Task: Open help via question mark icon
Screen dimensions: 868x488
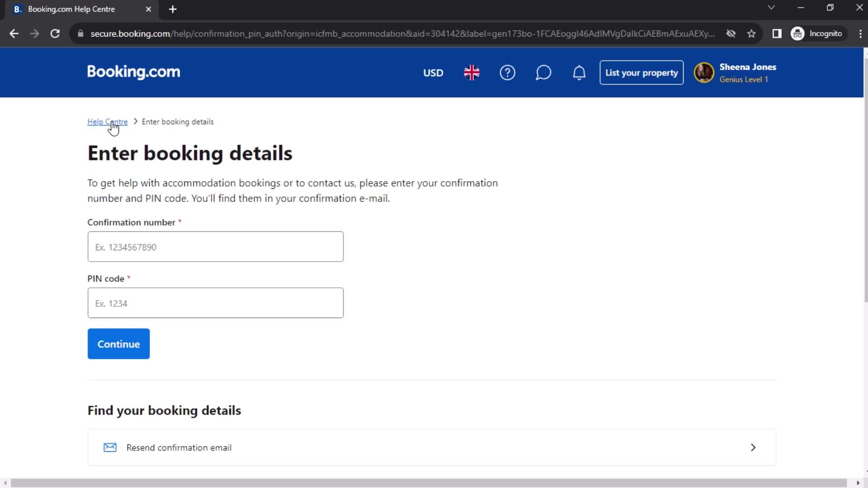Action: pos(507,73)
